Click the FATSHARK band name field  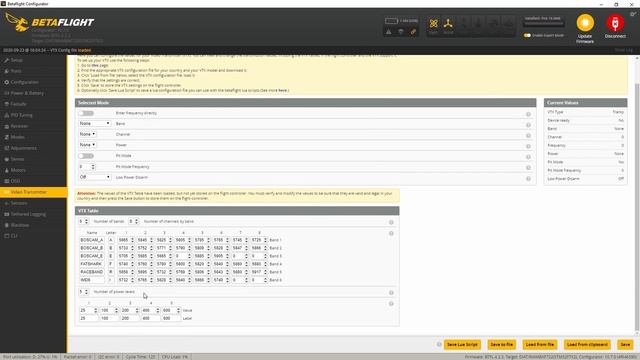click(x=92, y=264)
